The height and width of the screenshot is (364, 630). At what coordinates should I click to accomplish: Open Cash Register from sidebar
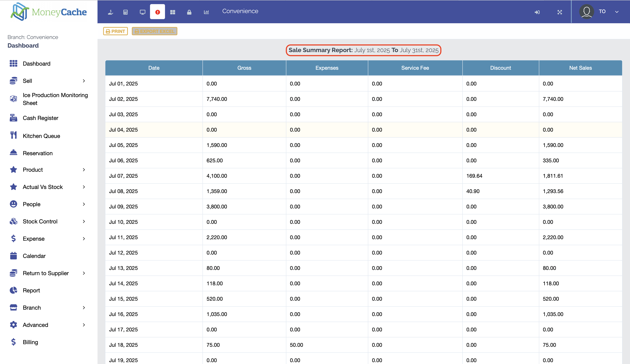click(40, 118)
